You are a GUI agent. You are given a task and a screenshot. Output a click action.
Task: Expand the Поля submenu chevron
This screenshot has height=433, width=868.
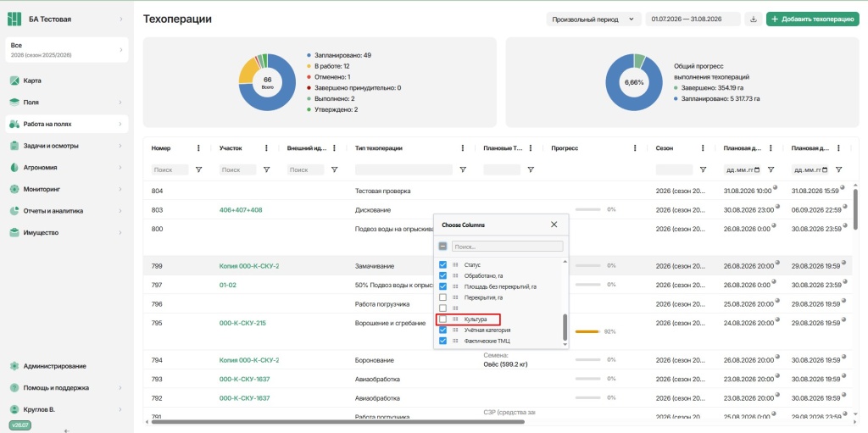click(120, 103)
